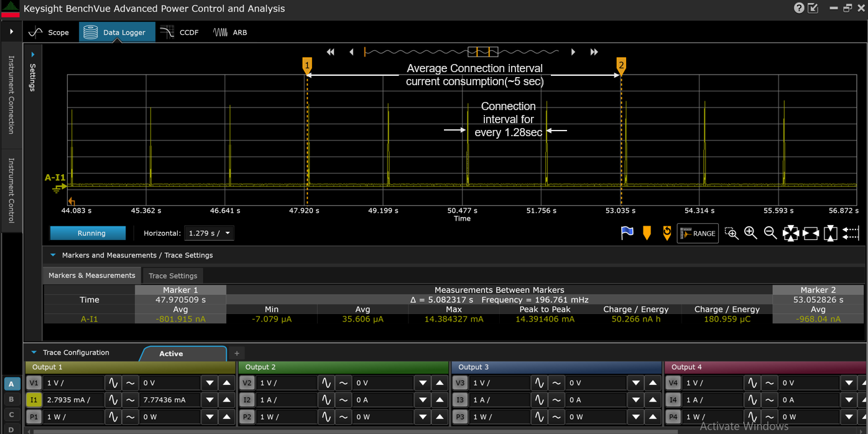Collapse the Markers and Measurements section
Screen dimensions: 868x434
(x=53, y=255)
